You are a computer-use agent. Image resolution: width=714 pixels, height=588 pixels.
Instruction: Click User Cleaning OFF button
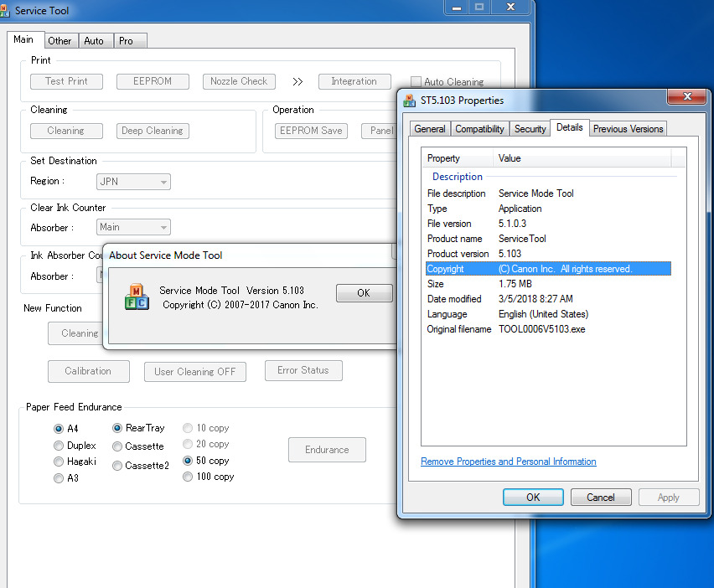pos(195,372)
